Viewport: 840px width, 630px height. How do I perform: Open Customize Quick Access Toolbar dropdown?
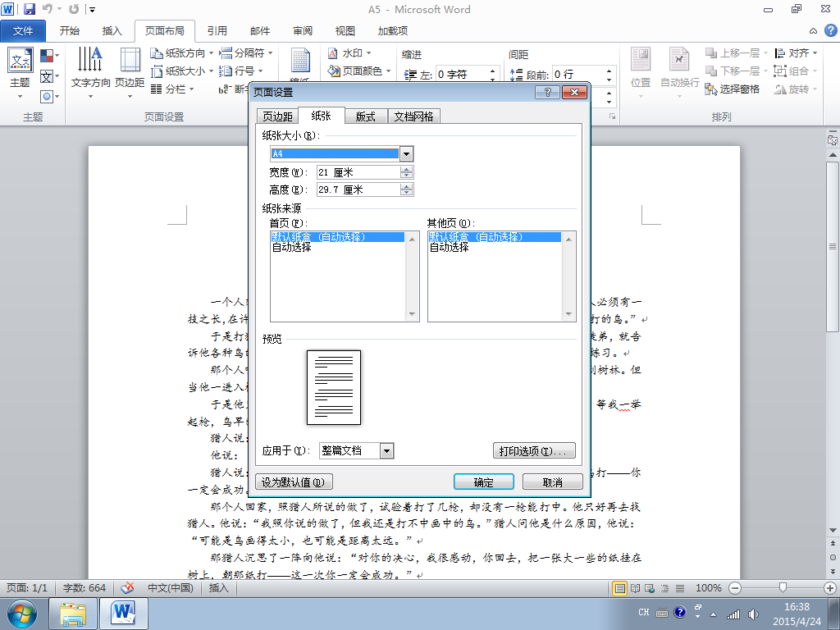93,9
